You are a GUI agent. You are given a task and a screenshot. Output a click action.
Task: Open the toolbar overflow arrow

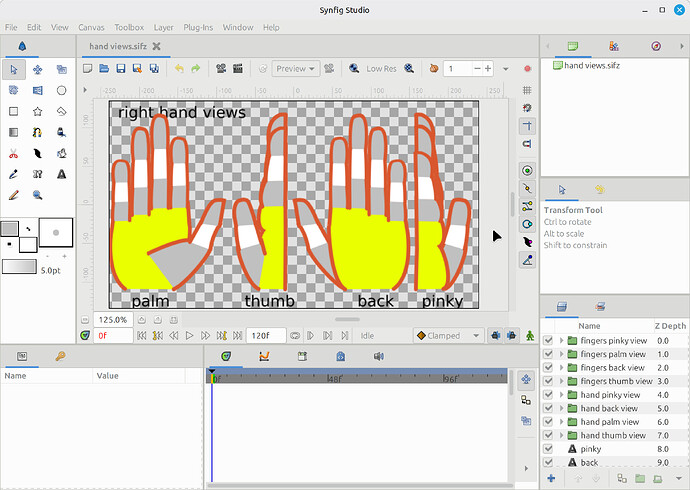pos(506,69)
